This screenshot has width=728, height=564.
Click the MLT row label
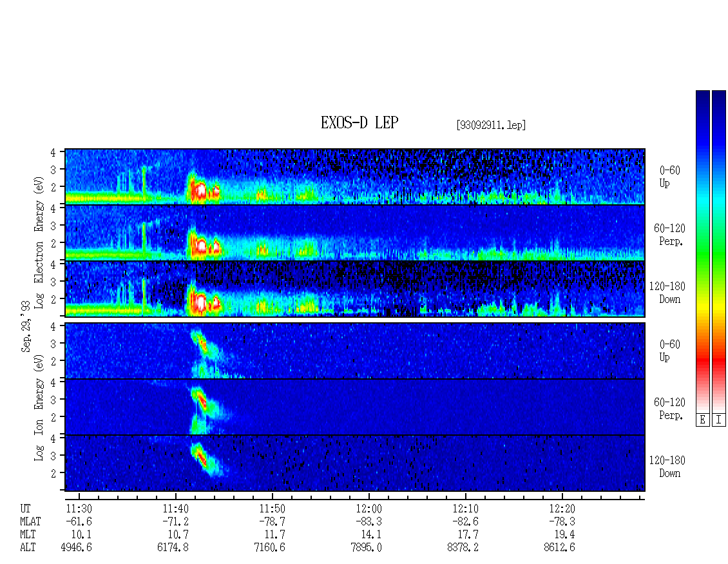pos(28,535)
